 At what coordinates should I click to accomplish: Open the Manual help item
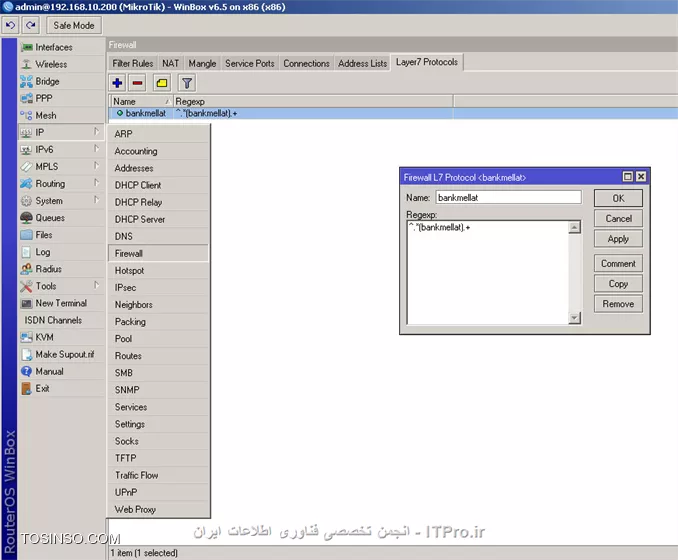pyautogui.click(x=61, y=371)
